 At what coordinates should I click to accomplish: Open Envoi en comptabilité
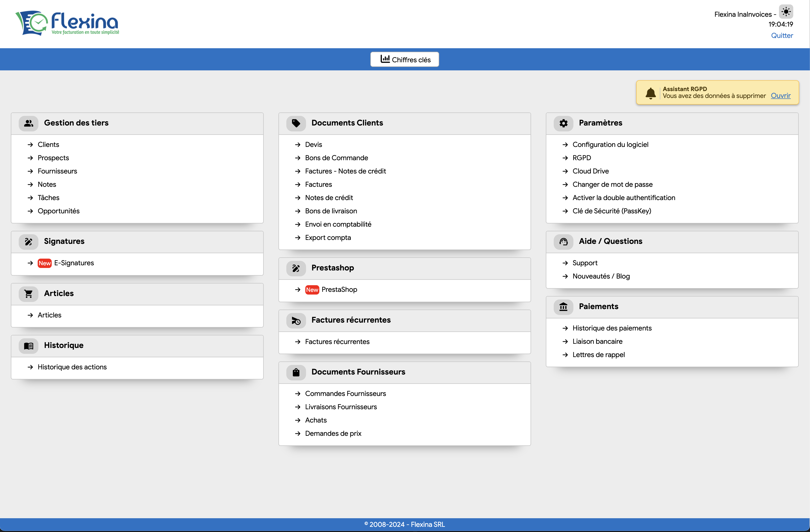pos(338,224)
